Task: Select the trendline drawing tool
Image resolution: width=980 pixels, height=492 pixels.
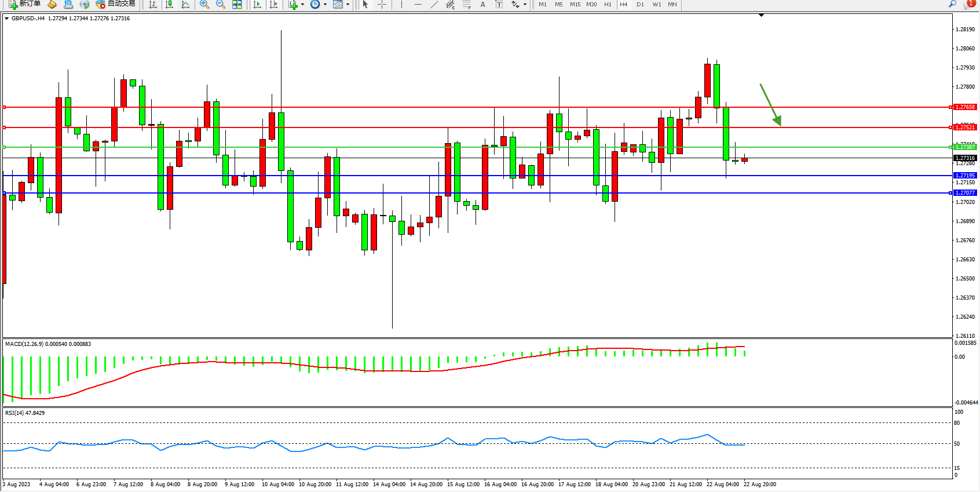Action: click(434, 5)
